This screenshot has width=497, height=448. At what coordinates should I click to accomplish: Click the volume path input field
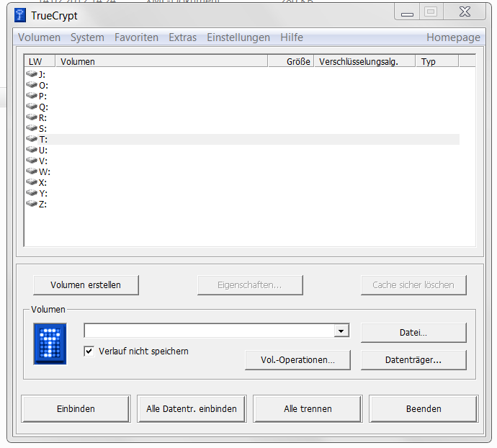tap(209, 331)
